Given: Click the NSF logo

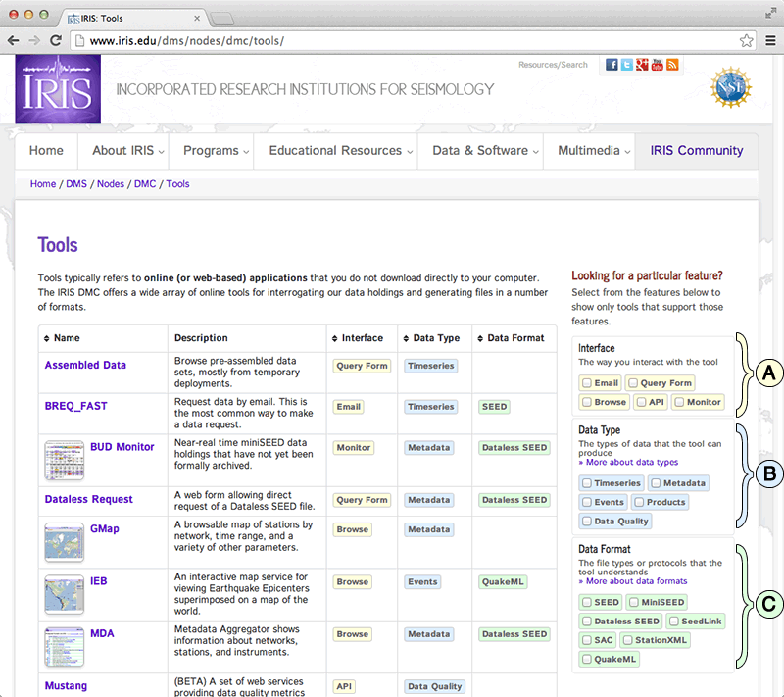Looking at the screenshot, I should (x=730, y=87).
